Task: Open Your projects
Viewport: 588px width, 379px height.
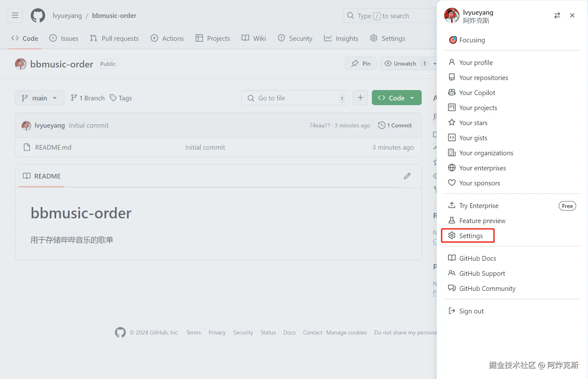Action: click(x=512, y=108)
